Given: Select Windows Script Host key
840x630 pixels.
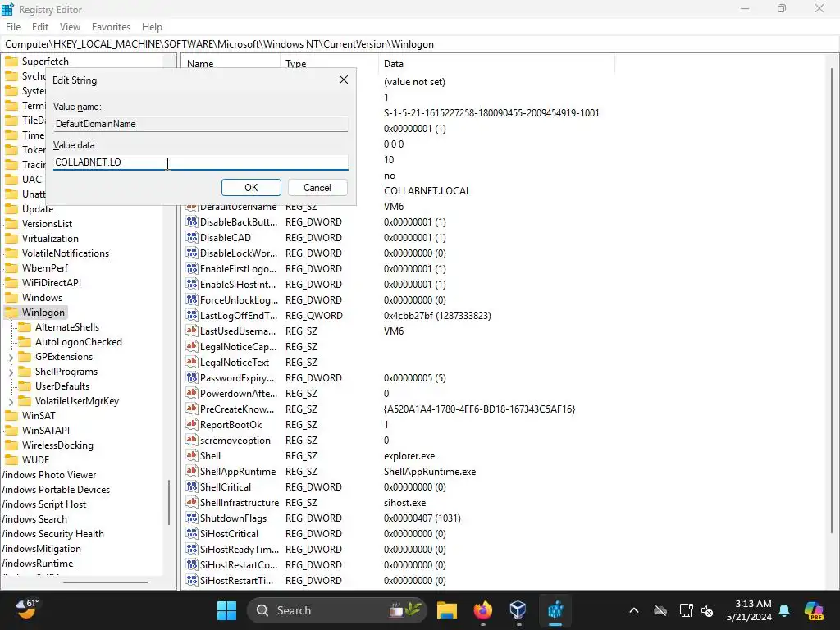Looking at the screenshot, I should coord(43,504).
